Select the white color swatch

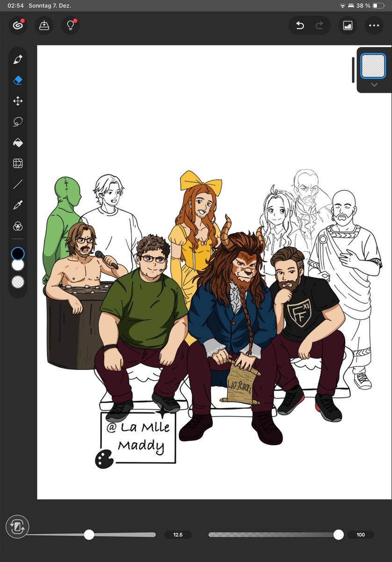coord(17,264)
